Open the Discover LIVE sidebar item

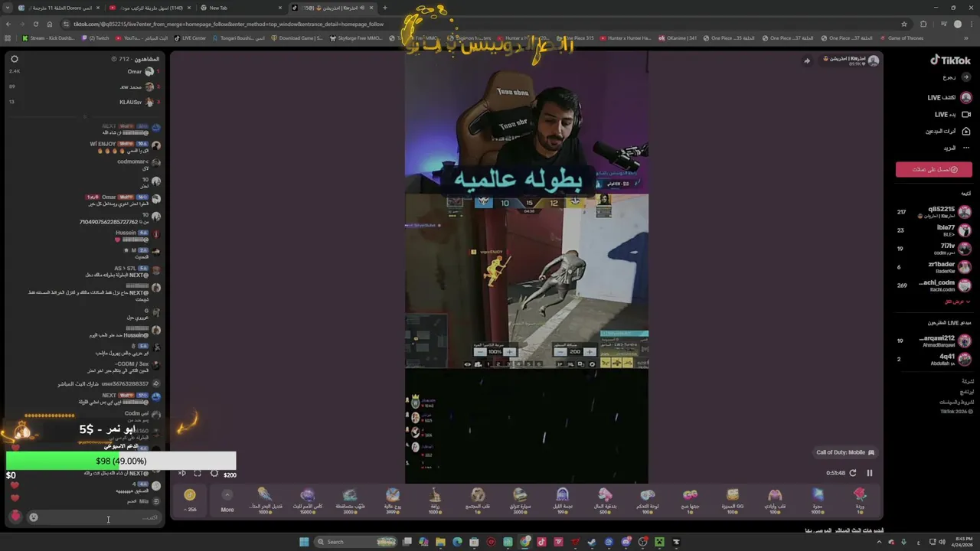[949, 97]
